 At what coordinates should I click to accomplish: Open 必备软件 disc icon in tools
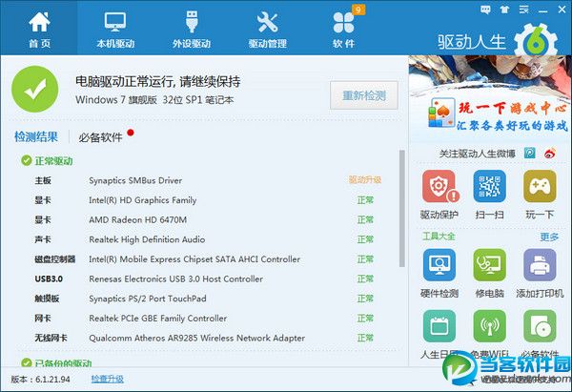click(x=540, y=326)
